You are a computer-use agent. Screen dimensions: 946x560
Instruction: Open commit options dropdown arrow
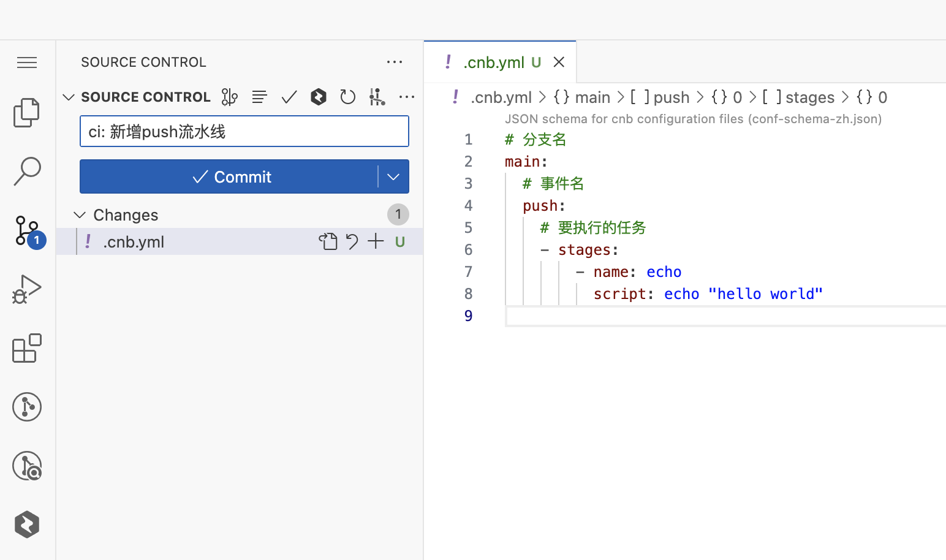coord(393,177)
